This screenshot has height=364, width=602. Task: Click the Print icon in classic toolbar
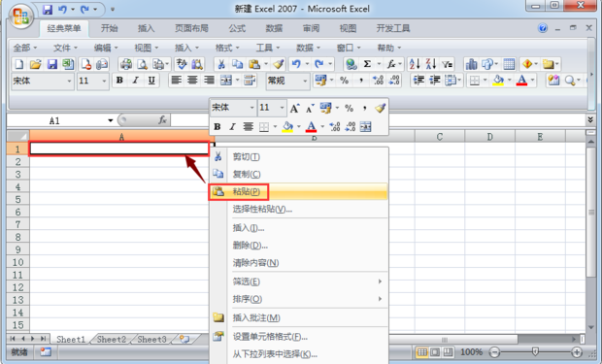[126, 64]
